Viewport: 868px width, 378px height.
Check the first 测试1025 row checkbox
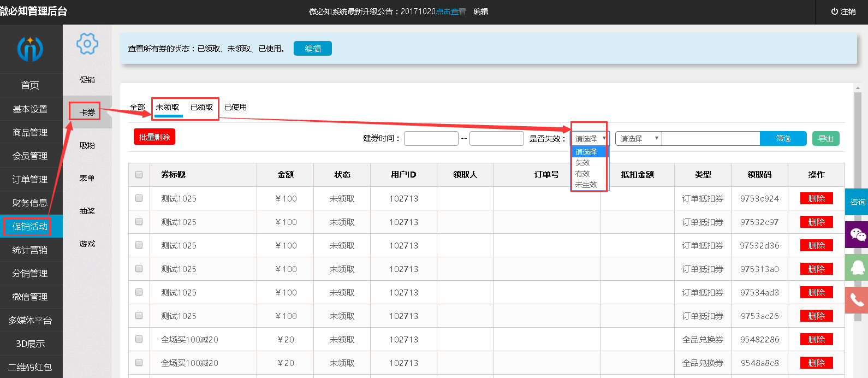pyautogui.click(x=139, y=198)
